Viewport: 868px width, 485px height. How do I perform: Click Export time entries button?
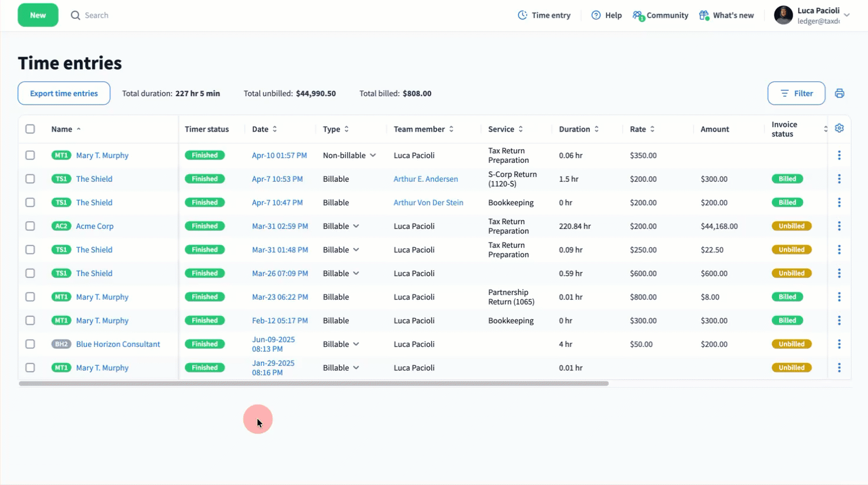coord(64,93)
